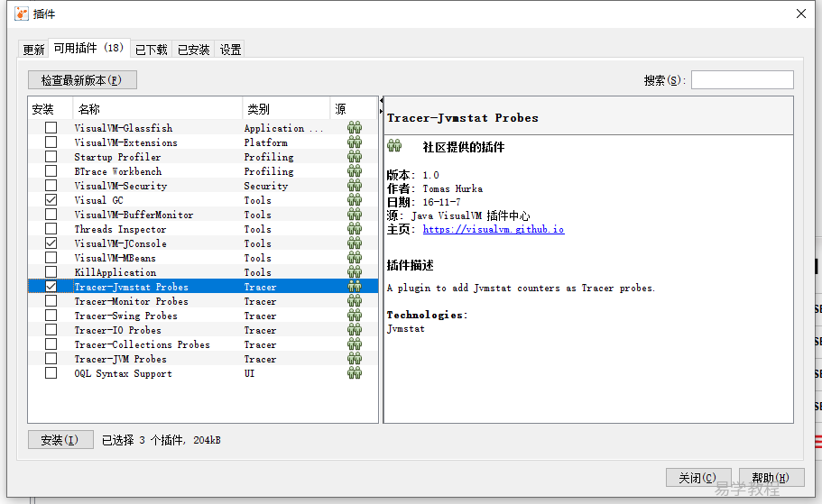The height and width of the screenshot is (504, 822).
Task: Click the source icon in Threads Inspector row
Action: tap(355, 228)
